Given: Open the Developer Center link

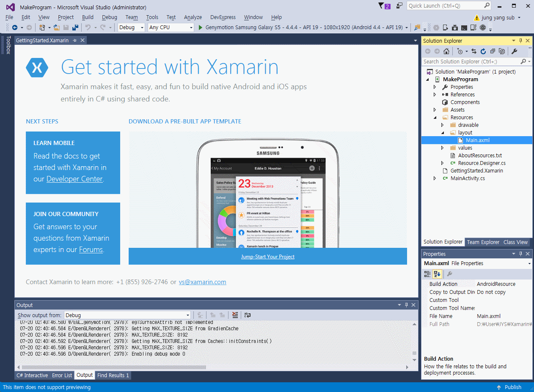Looking at the screenshot, I should pos(74,179).
